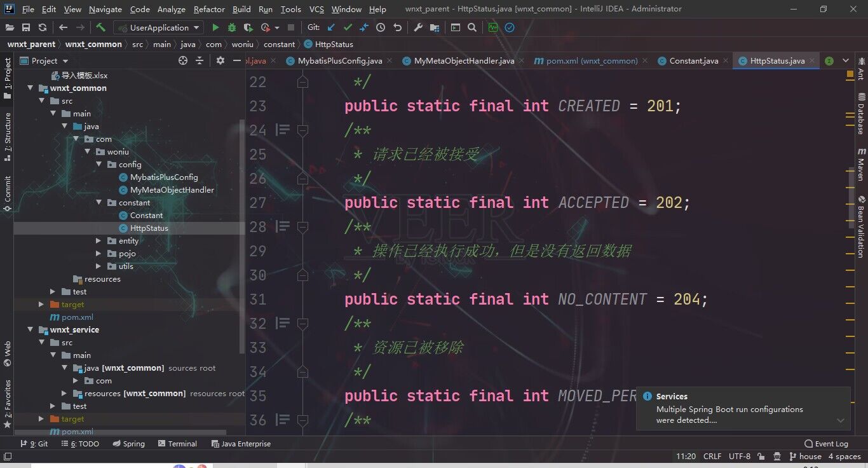Open the File menu
868x468 pixels.
pyautogui.click(x=28, y=9)
